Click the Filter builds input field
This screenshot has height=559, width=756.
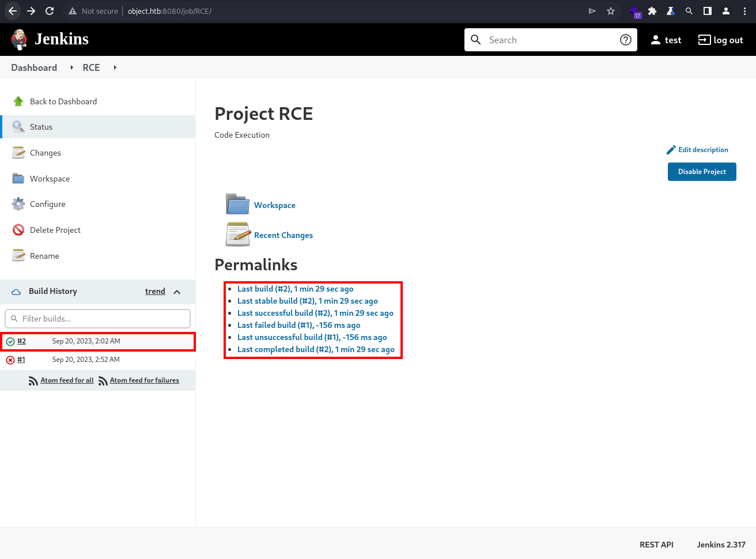[98, 319]
